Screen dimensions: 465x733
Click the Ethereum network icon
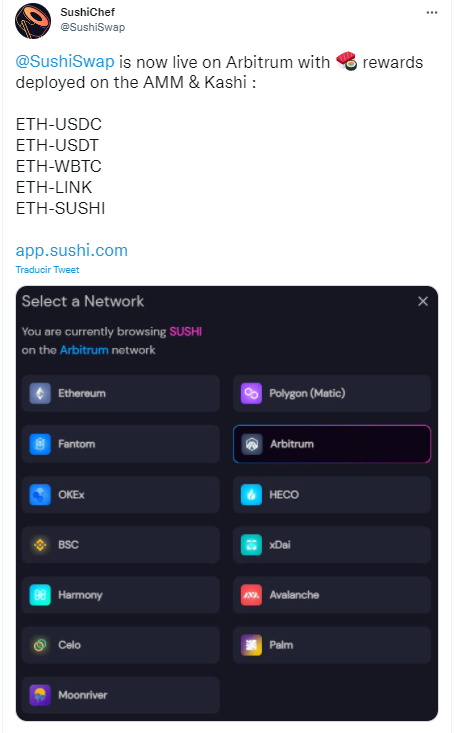(x=40, y=393)
